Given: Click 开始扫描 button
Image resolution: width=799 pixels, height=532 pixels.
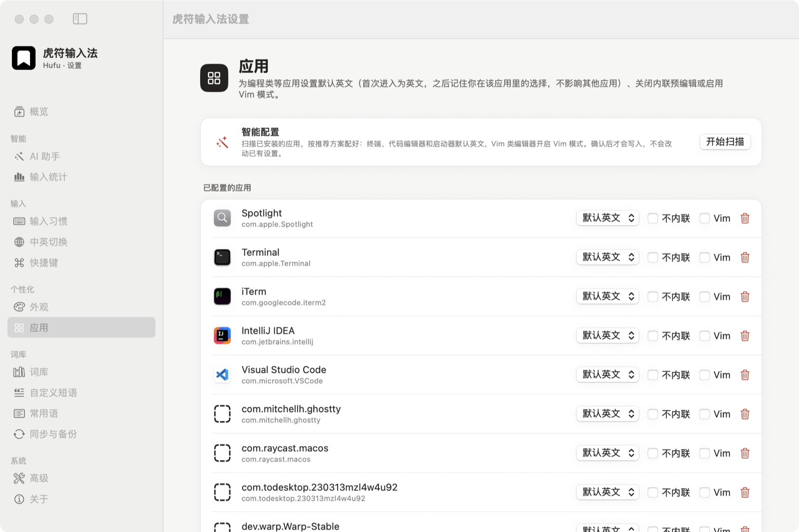Looking at the screenshot, I should pos(725,142).
